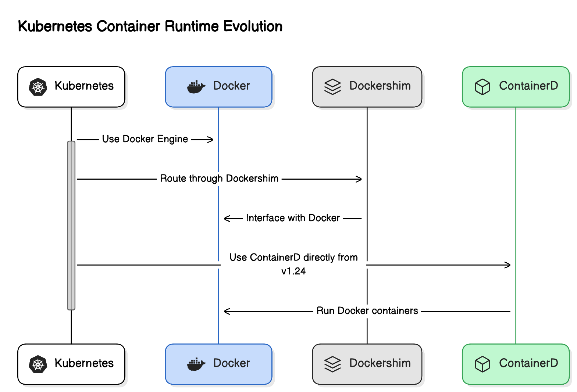This screenshot has height=392, width=577.
Task: Click 'Use ContainerD directly from v1.24' label
Action: click(293, 264)
